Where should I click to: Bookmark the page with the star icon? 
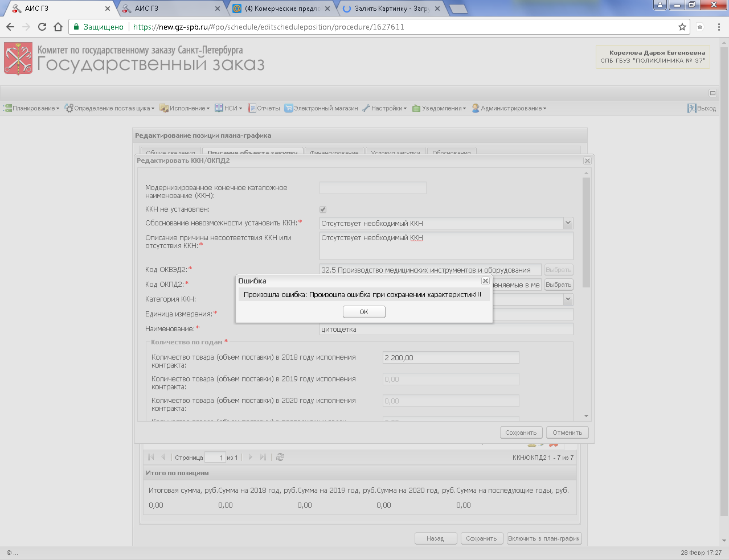682,27
